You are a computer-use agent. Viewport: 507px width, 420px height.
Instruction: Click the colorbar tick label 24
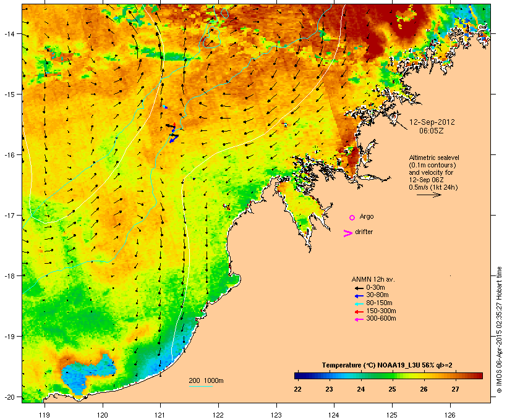[x=361, y=389]
